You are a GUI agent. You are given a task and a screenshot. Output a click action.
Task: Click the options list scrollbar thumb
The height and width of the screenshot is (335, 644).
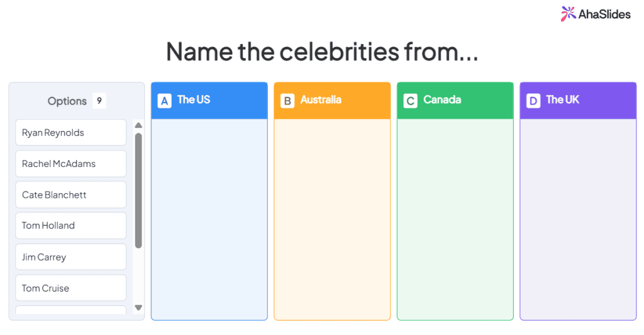pos(138,190)
